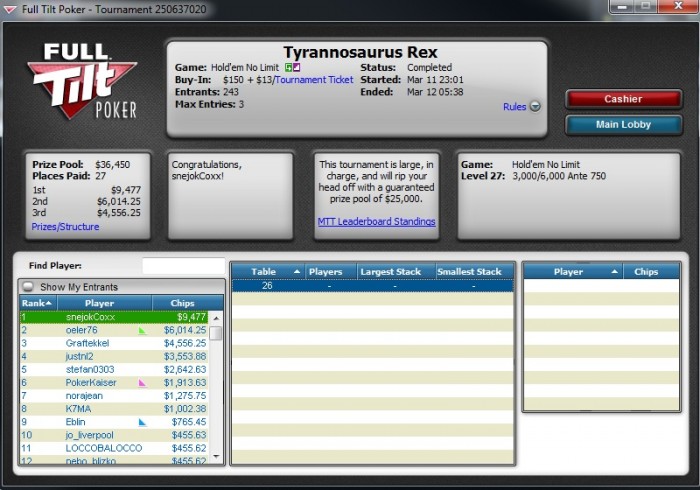Screen dimensions: 700x490
Task: Click the Full Tilt Poker logo
Action: pos(82,81)
